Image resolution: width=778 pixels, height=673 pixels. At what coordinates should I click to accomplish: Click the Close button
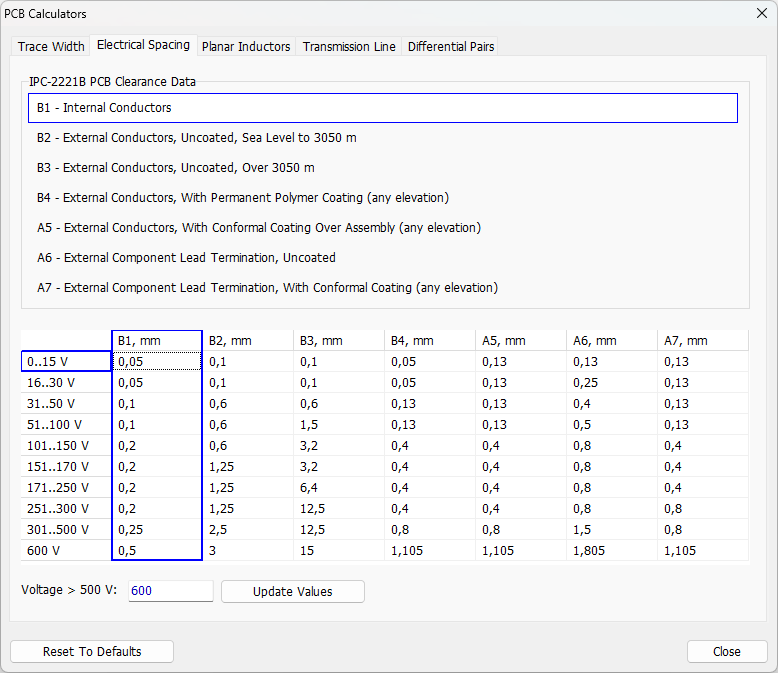[x=727, y=651]
